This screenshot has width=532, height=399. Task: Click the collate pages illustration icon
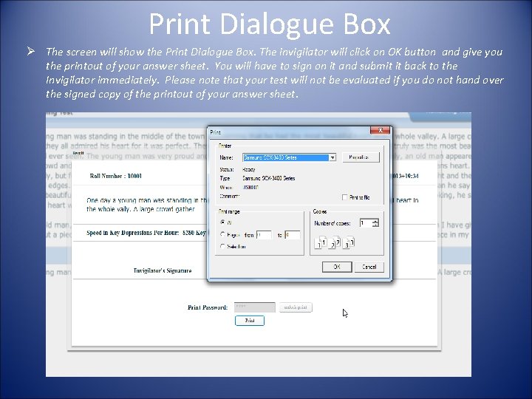coord(335,242)
